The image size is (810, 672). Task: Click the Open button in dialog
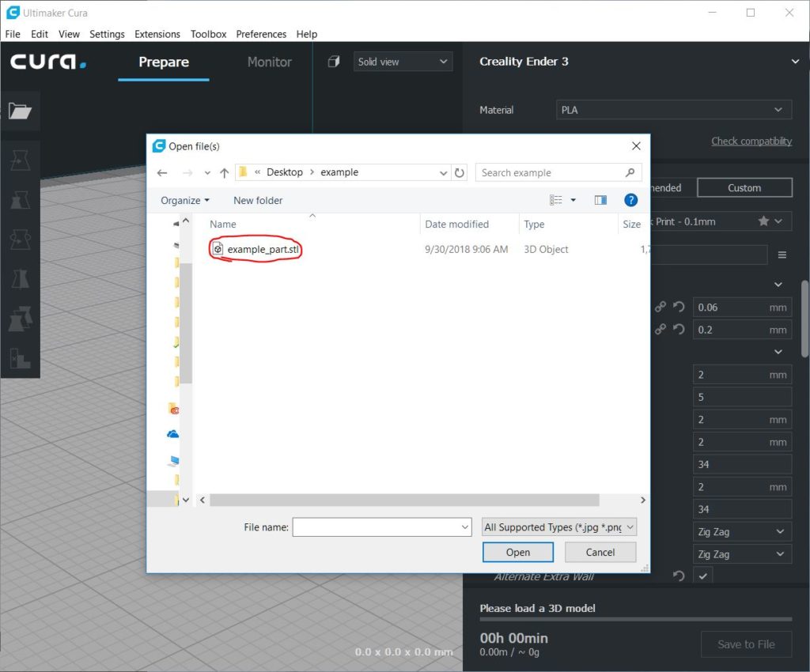517,553
